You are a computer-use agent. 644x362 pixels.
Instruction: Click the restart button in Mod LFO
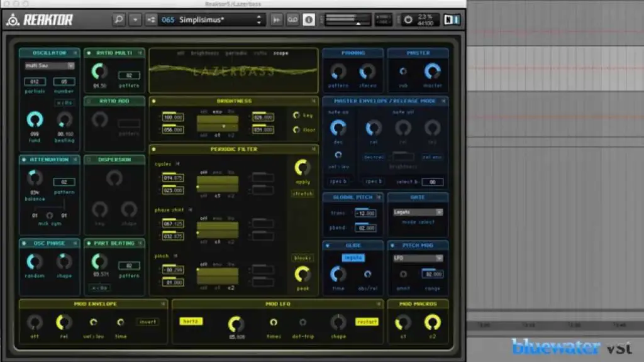point(367,322)
